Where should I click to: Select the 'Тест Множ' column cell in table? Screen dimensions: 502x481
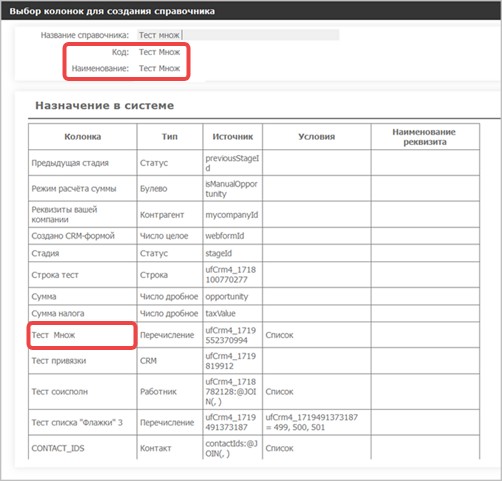click(82, 335)
